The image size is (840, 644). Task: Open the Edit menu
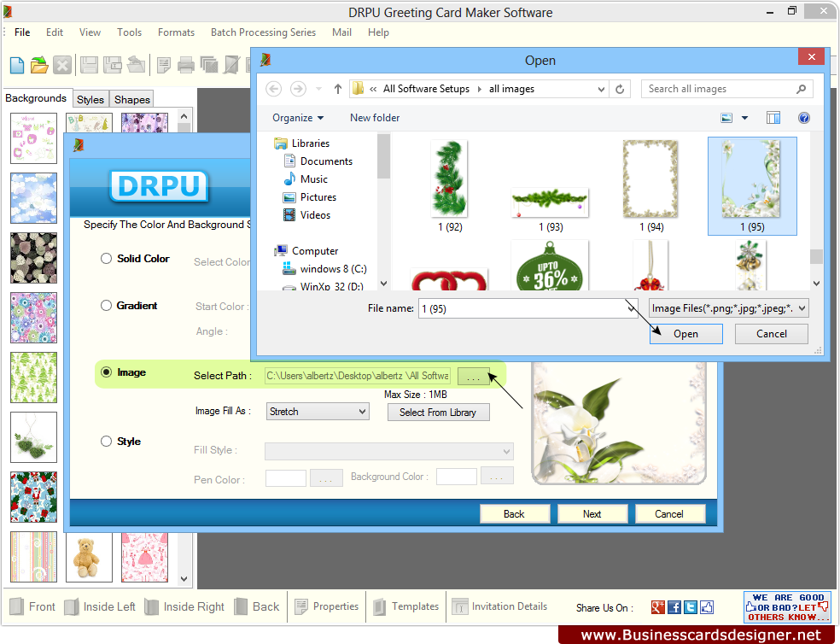pos(55,32)
